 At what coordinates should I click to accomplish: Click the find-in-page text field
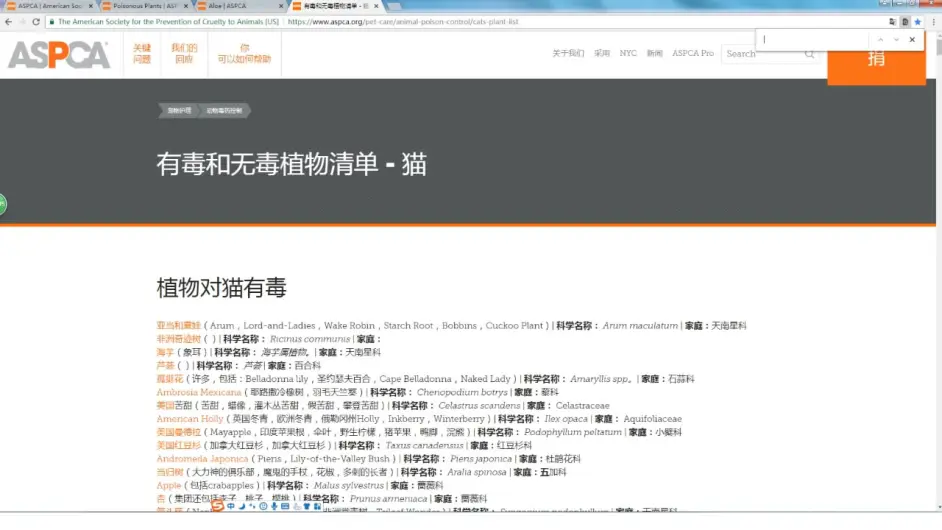point(815,40)
